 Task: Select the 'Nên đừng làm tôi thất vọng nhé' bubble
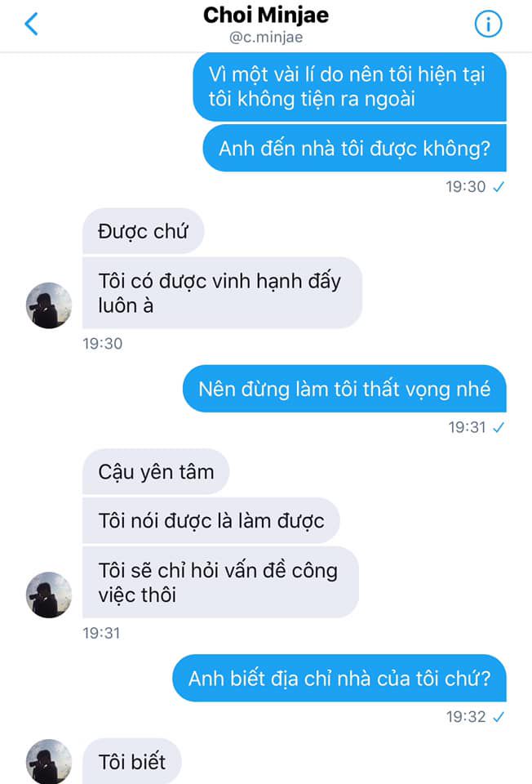344,389
